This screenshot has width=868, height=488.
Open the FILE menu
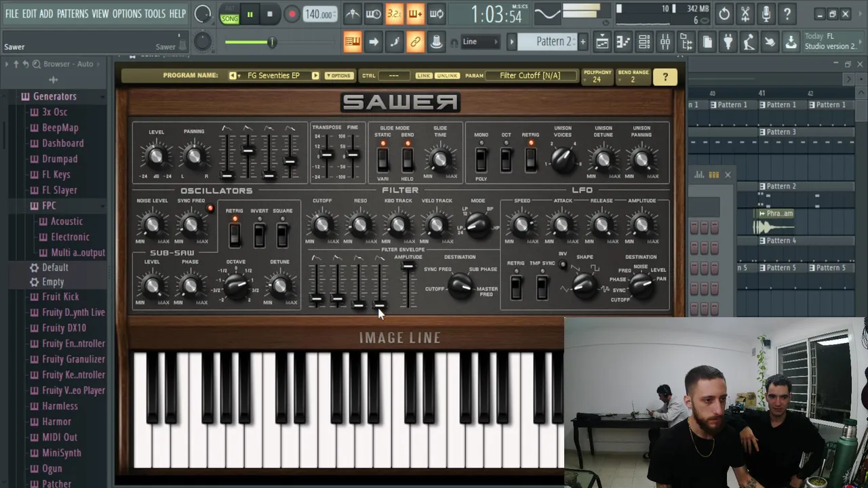12,14
